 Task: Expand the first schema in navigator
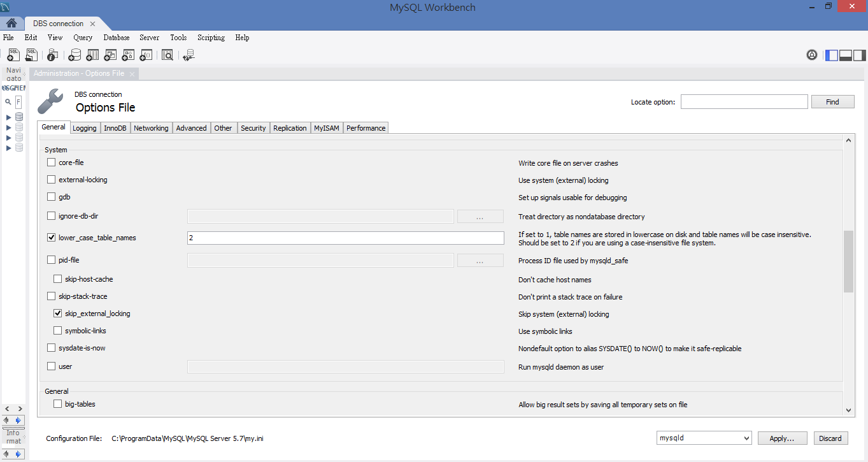(x=9, y=117)
